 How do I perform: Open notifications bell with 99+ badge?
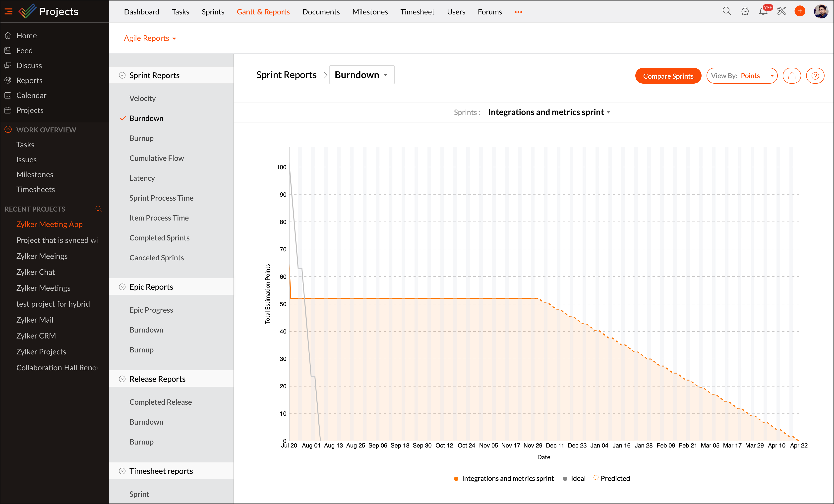[763, 11]
